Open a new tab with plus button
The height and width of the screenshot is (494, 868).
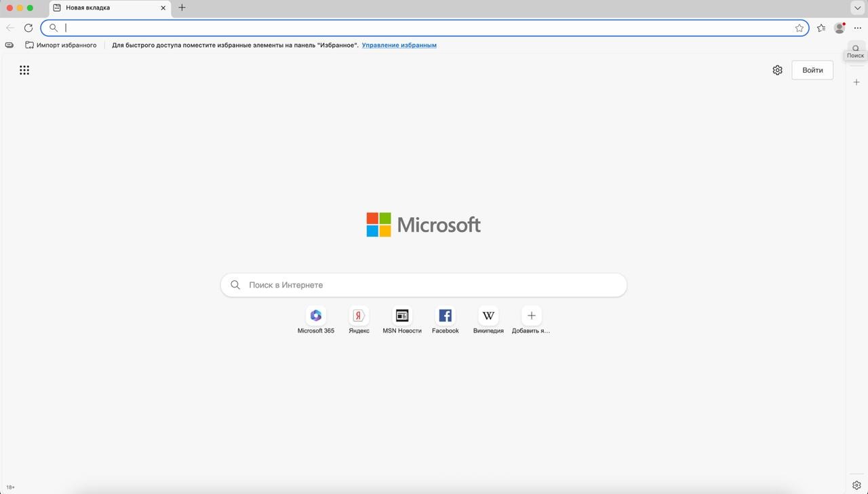182,7
